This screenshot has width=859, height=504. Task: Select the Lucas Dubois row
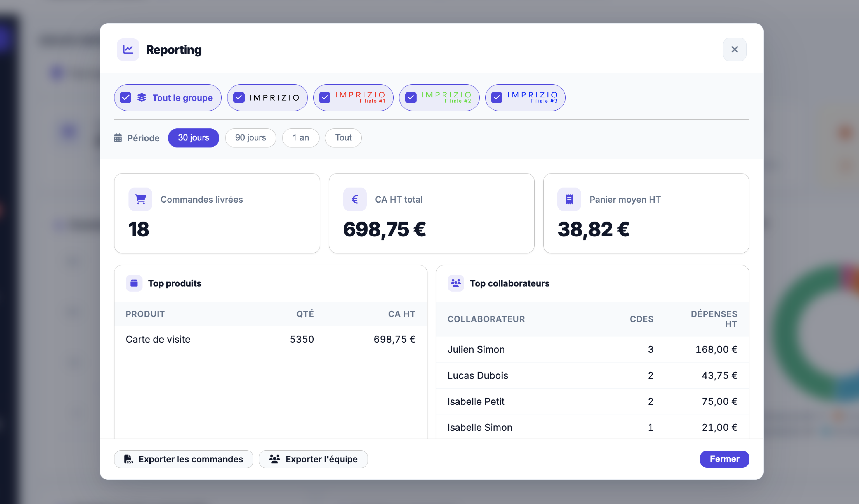592,376
